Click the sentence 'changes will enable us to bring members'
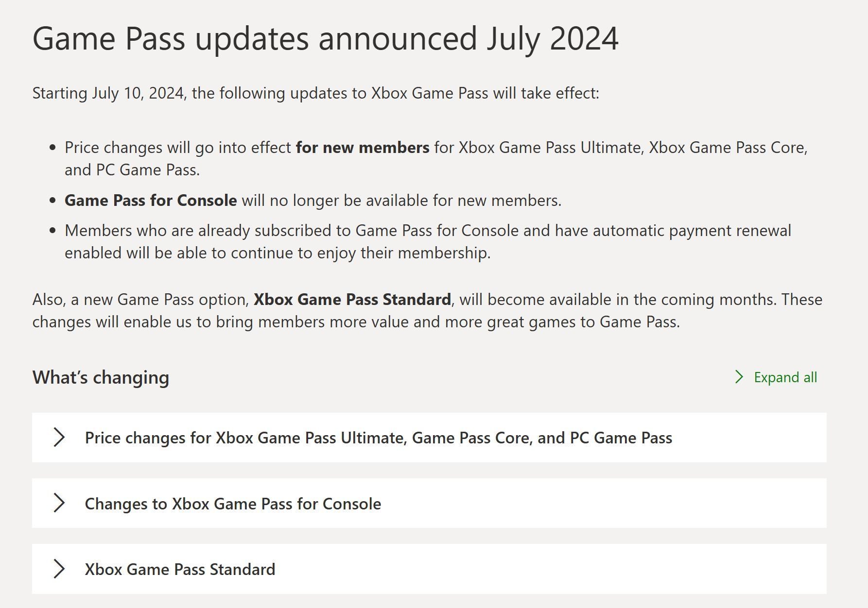868x608 pixels. [356, 322]
